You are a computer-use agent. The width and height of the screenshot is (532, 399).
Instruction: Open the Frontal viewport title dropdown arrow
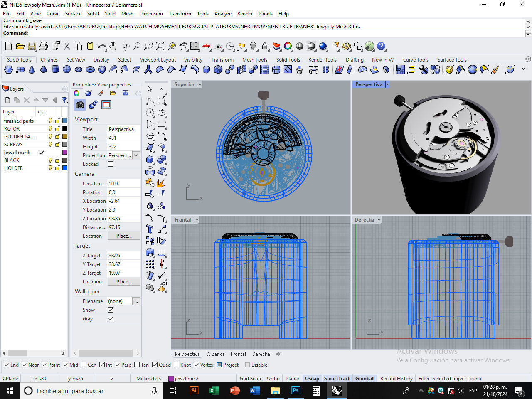[197, 220]
